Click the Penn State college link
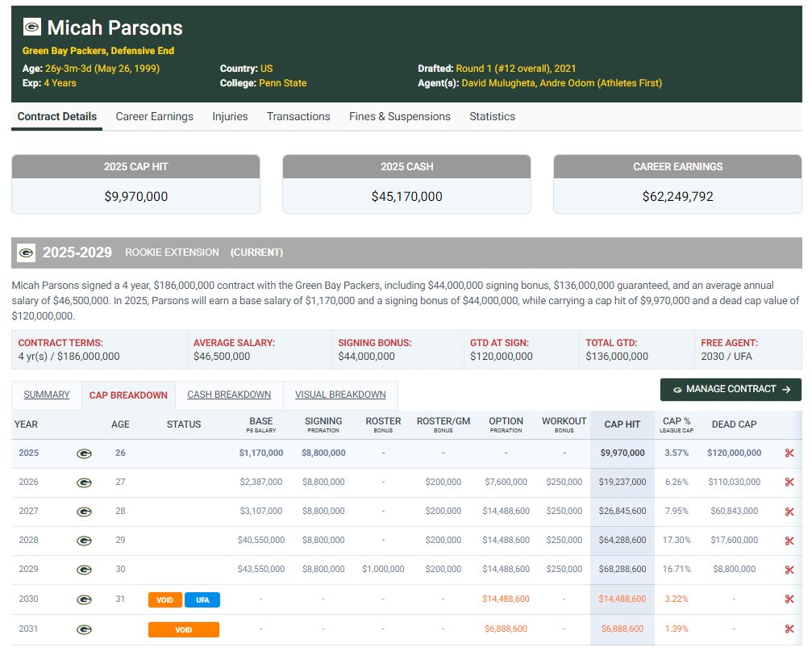The width and height of the screenshot is (812, 664). coord(283,83)
